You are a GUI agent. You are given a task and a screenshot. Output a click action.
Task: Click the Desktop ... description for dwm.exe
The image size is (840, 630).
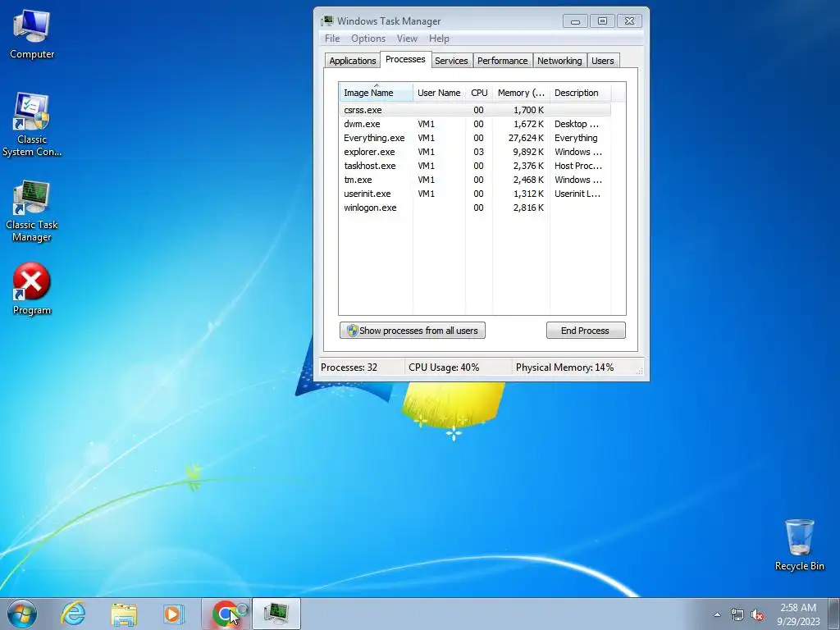[577, 124]
